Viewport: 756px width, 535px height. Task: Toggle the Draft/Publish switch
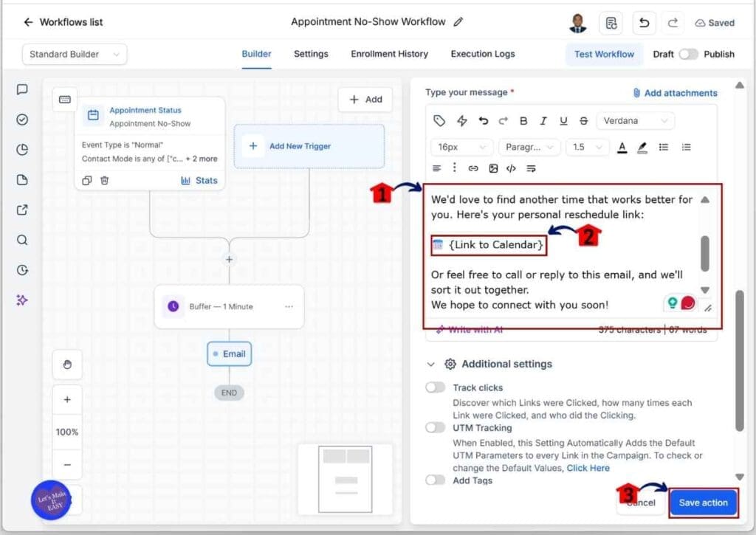688,54
